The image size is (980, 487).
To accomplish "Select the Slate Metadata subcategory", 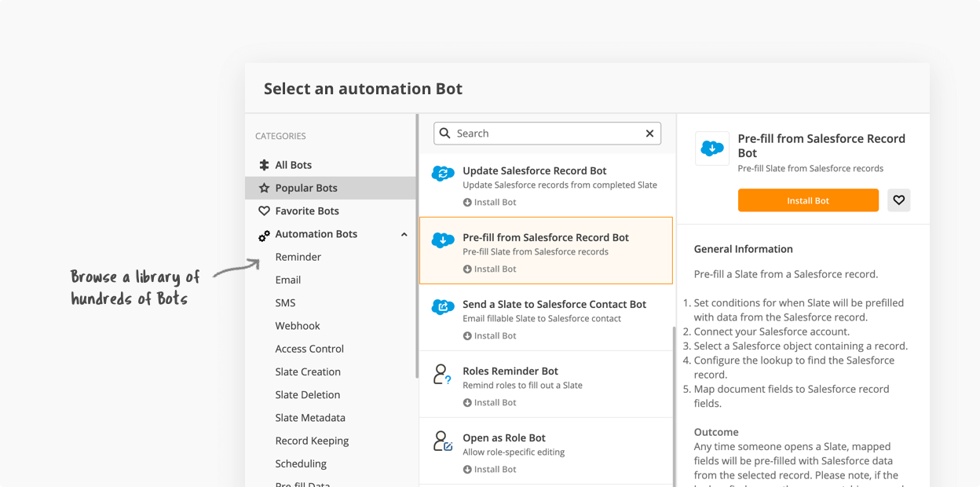I will 310,418.
